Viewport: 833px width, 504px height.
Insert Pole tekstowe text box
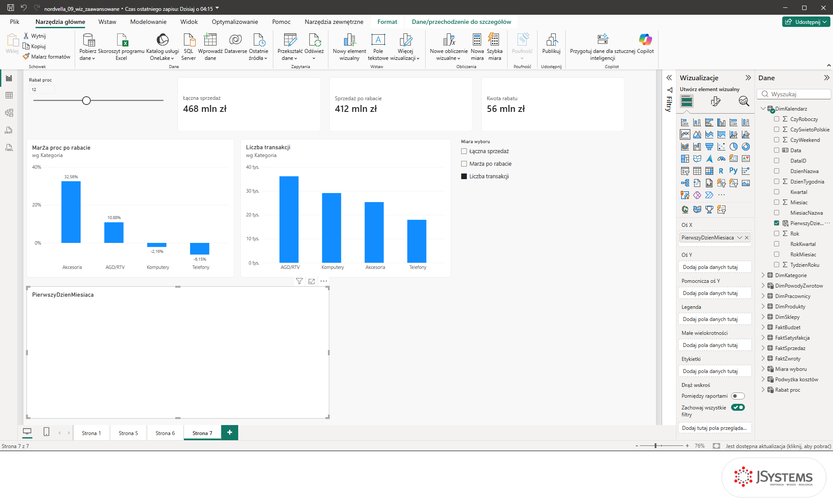click(378, 47)
